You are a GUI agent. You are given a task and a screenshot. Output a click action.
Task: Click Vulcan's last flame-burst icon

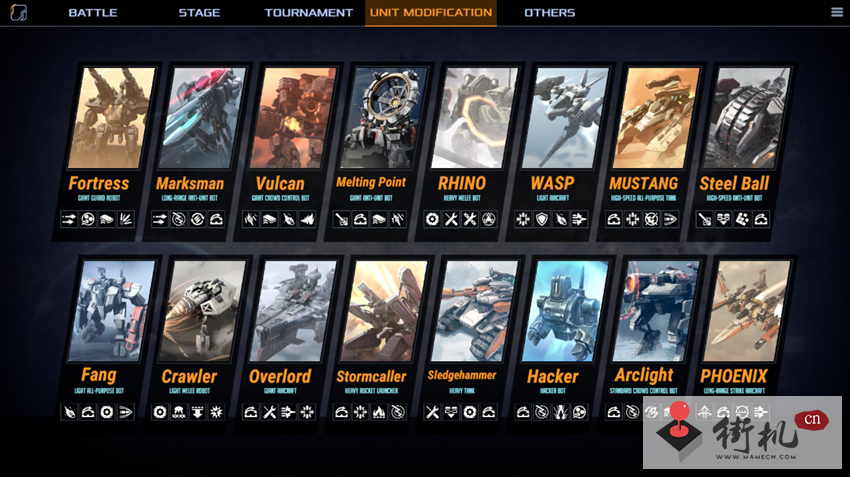[307, 219]
